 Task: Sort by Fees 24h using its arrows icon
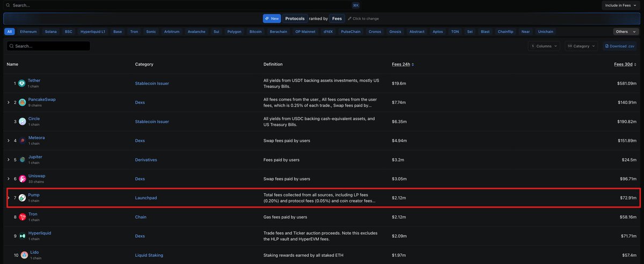point(413,64)
